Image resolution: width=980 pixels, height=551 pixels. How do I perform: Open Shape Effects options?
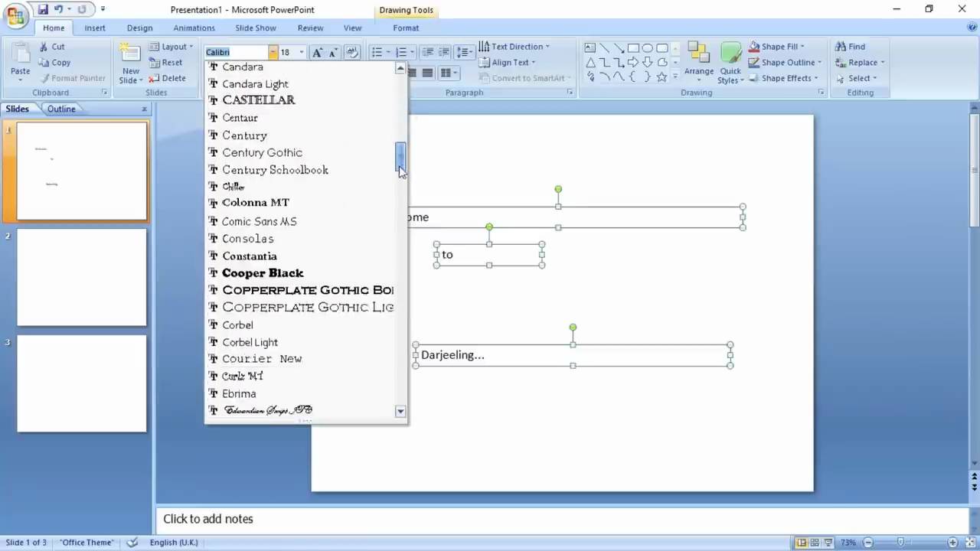[x=783, y=78]
